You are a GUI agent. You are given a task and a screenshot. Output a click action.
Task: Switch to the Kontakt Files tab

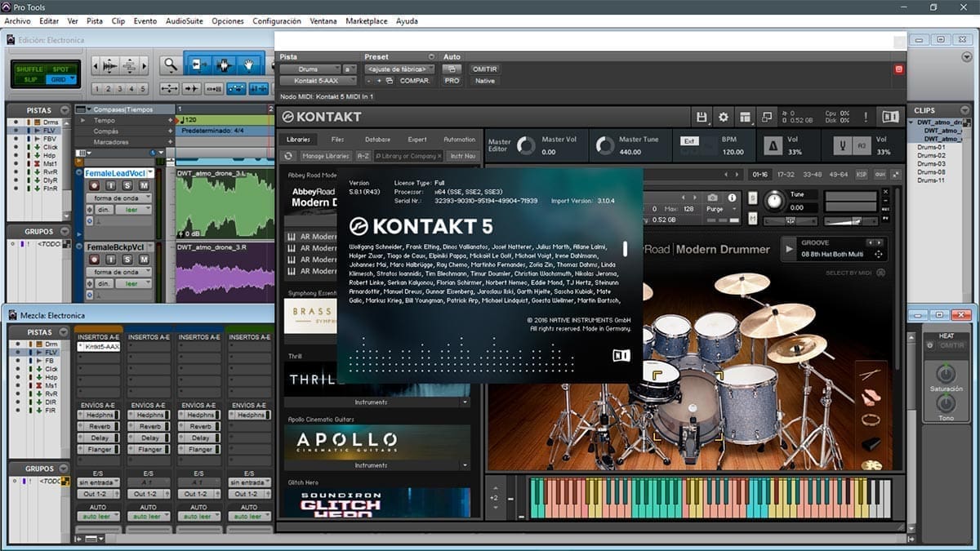(337, 140)
